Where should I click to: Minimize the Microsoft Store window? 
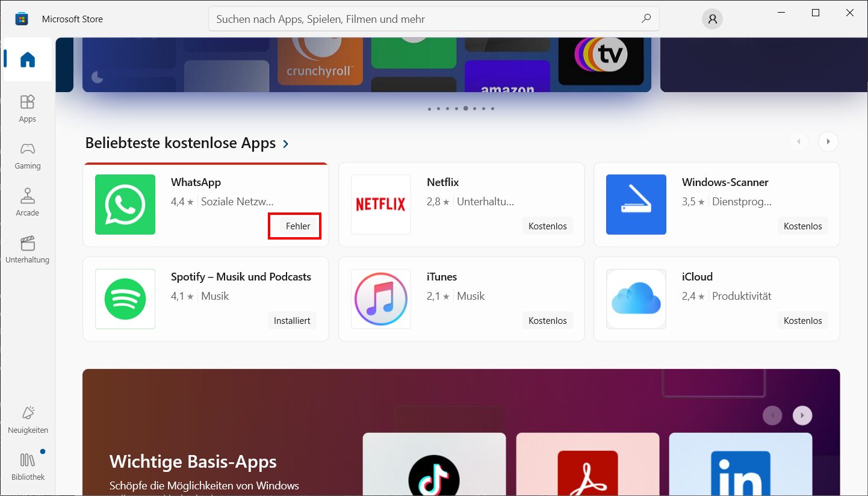(x=781, y=13)
